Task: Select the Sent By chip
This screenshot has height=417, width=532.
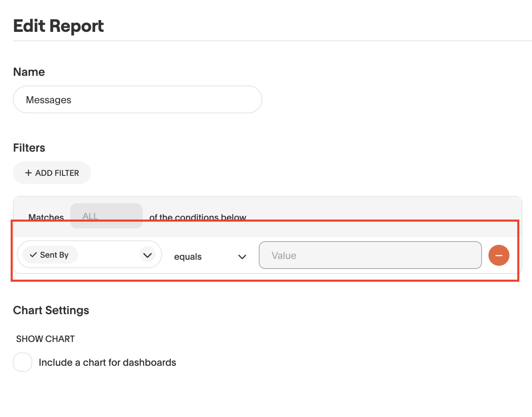Action: point(50,255)
